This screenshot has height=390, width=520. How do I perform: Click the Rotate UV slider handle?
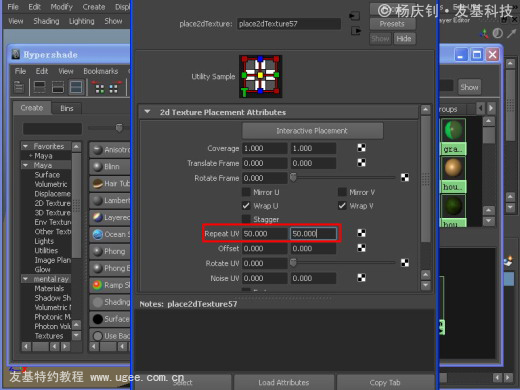293,263
